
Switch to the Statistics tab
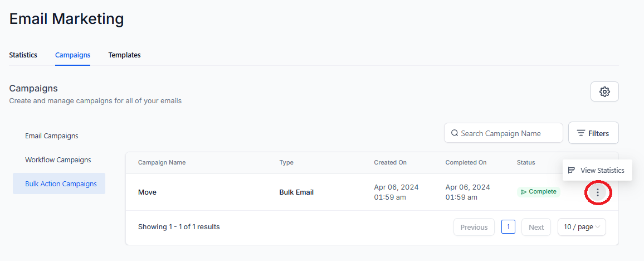click(x=23, y=55)
